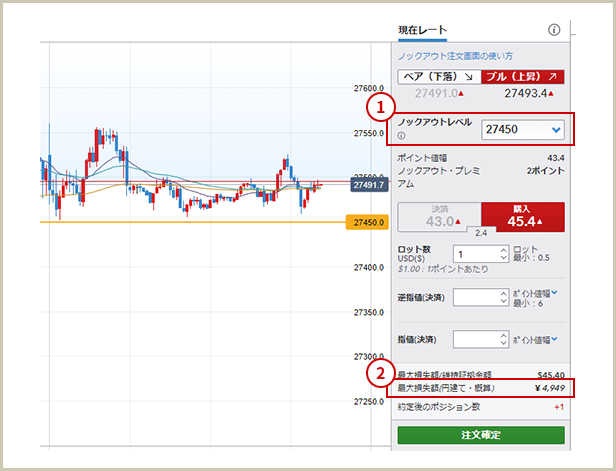
Task: Select the ベア（下落） direction option
Action: click(436, 76)
